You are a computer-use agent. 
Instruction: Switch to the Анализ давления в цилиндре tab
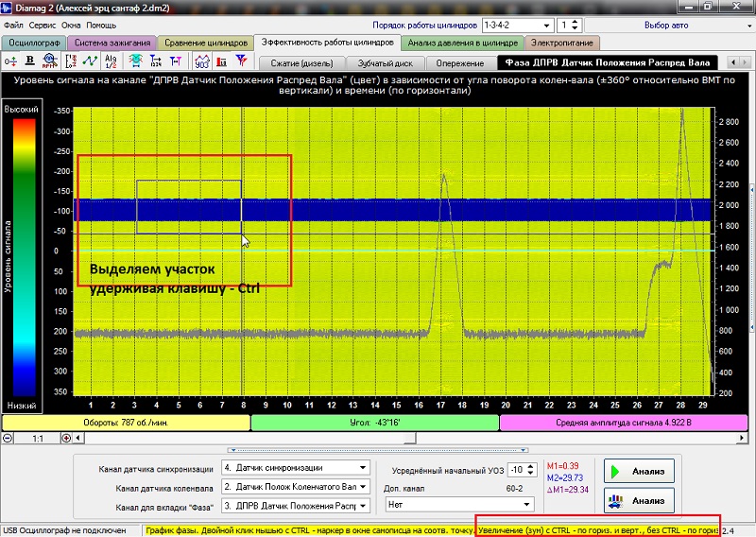coord(462,43)
